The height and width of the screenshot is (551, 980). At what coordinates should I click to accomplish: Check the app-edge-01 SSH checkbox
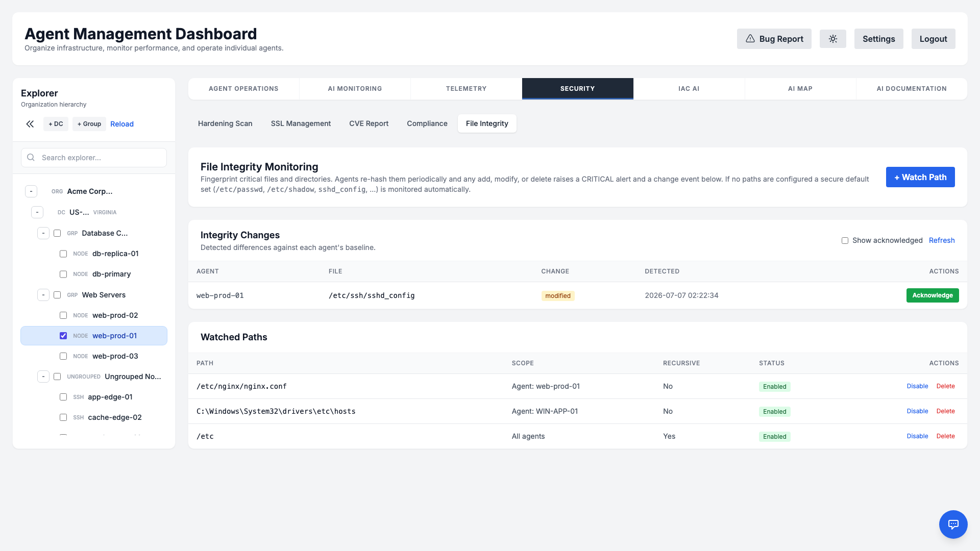coord(63,397)
